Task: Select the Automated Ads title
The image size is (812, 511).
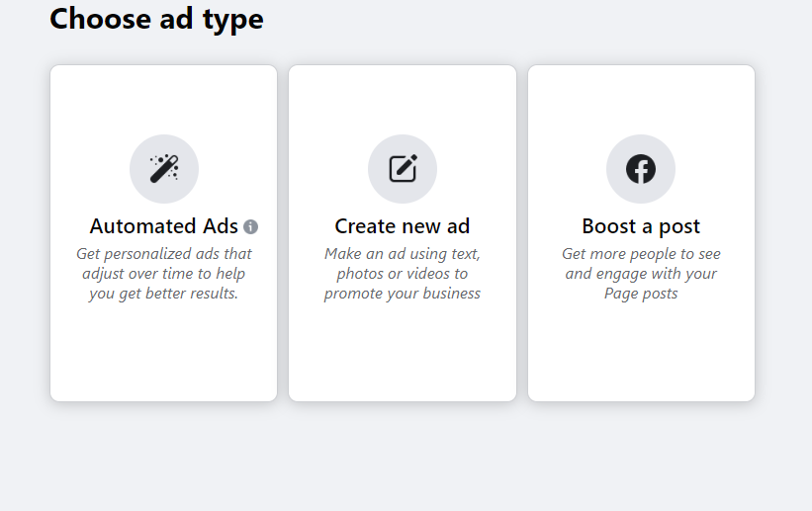Action: tap(163, 226)
